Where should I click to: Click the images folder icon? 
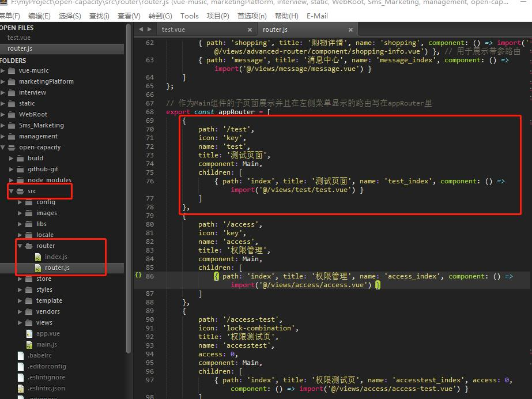29,213
